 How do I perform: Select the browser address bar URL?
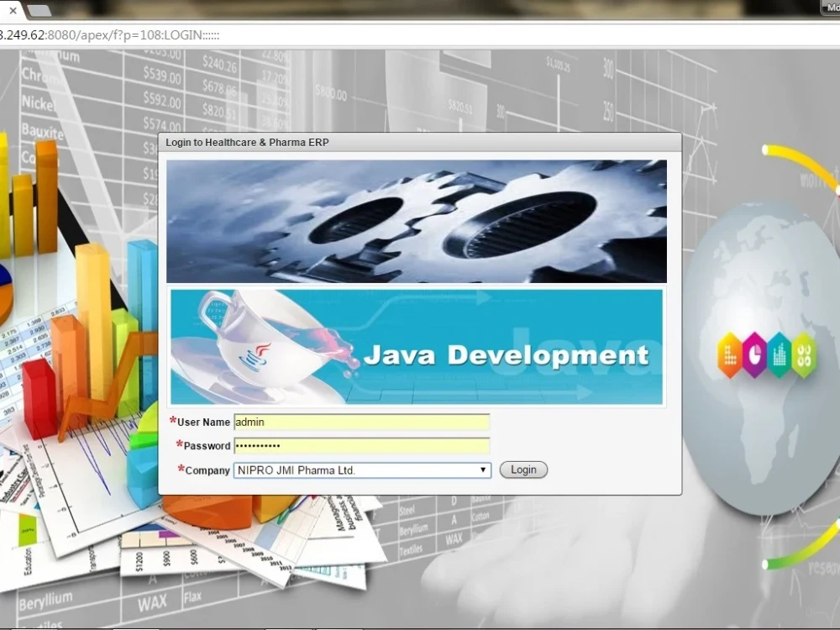pos(110,35)
